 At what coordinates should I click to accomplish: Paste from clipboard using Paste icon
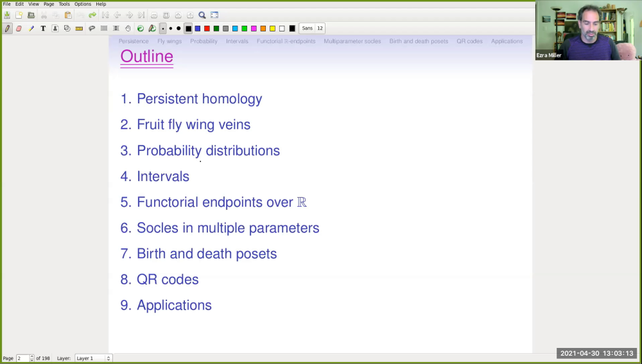(x=68, y=15)
